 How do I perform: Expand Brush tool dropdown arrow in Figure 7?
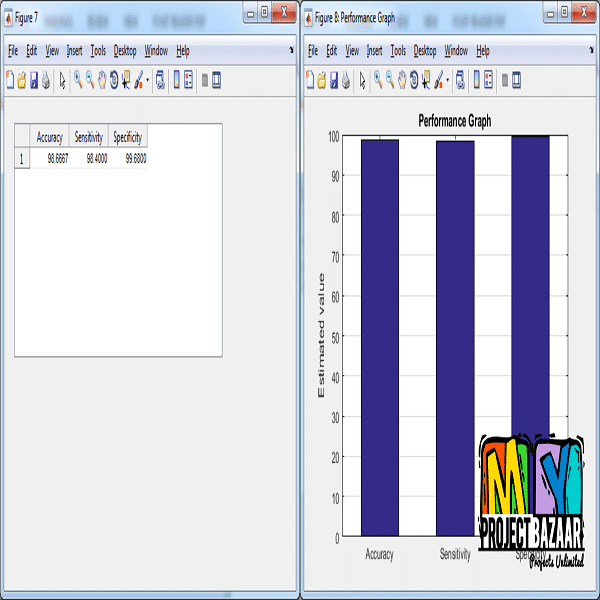pos(148,82)
